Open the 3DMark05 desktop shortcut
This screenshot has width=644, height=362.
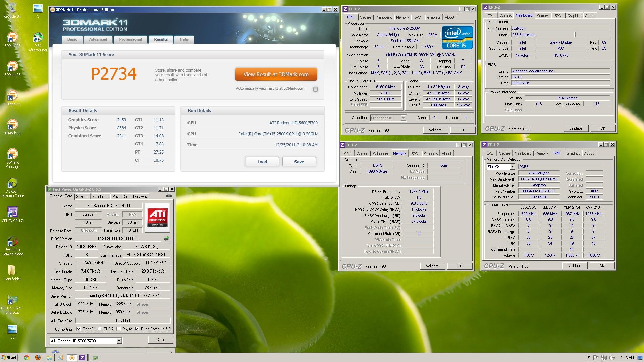tap(12, 69)
